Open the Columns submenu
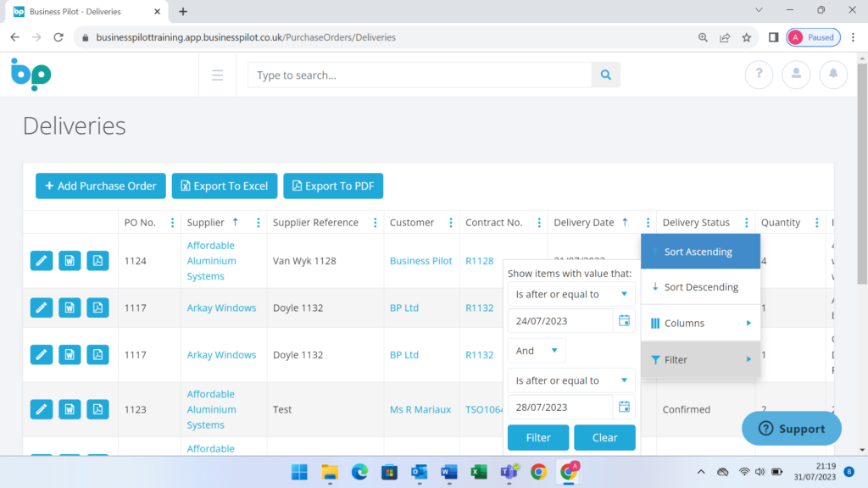The image size is (868, 488). tap(700, 323)
